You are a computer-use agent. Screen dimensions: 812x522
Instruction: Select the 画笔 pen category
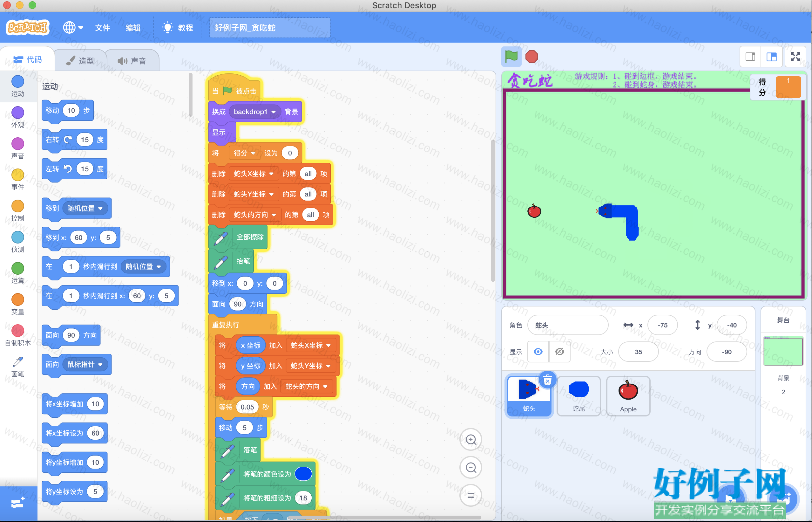point(17,367)
